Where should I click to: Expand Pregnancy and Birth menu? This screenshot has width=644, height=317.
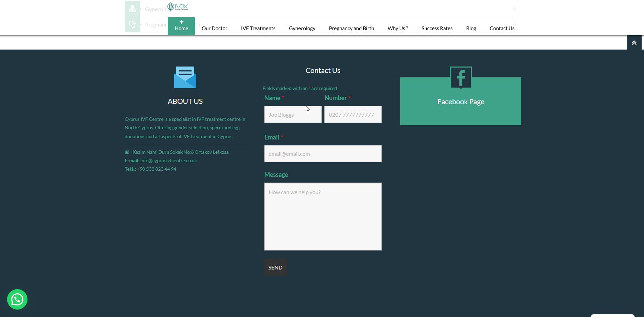(351, 29)
